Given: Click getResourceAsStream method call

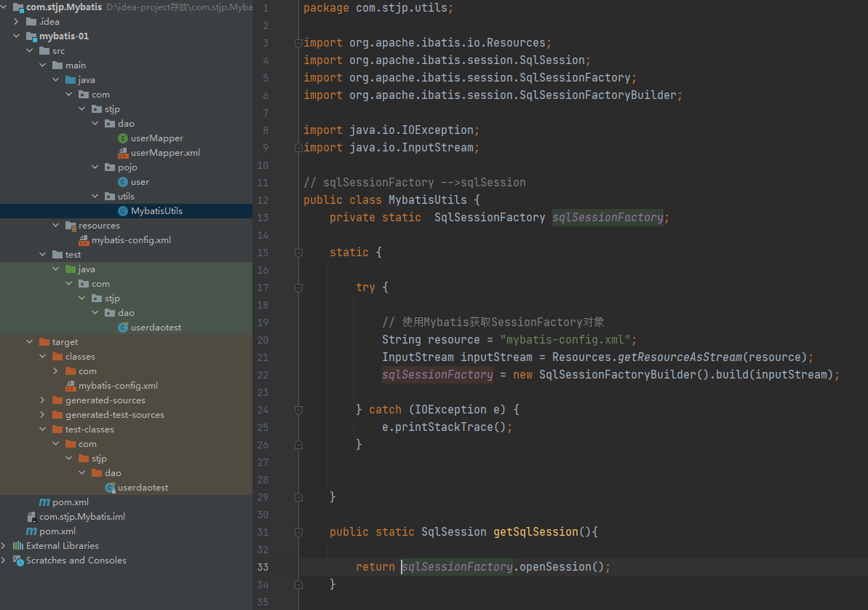Looking at the screenshot, I should click(x=680, y=357).
